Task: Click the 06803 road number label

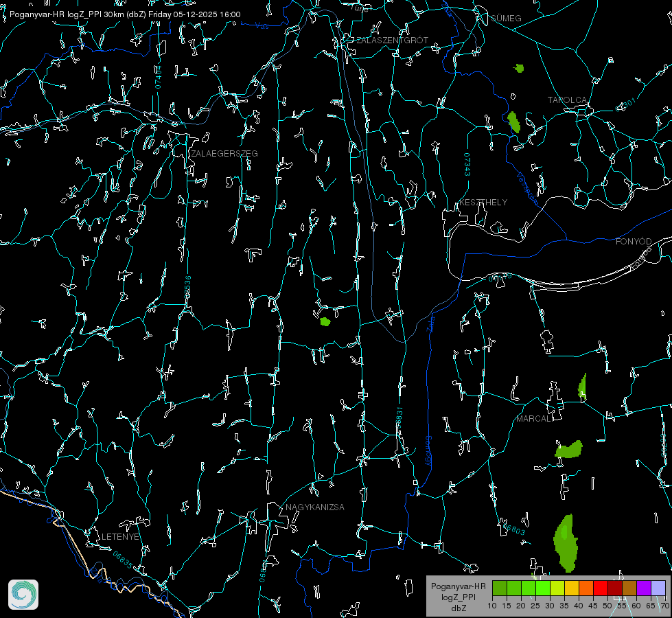Action: pyautogui.click(x=513, y=529)
